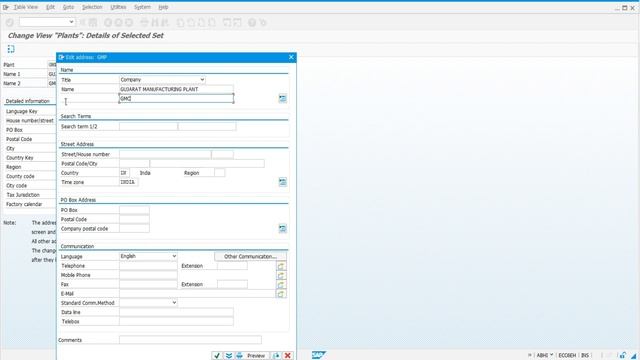
Task: Click the INS insert mode indicator
Action: [585, 356]
